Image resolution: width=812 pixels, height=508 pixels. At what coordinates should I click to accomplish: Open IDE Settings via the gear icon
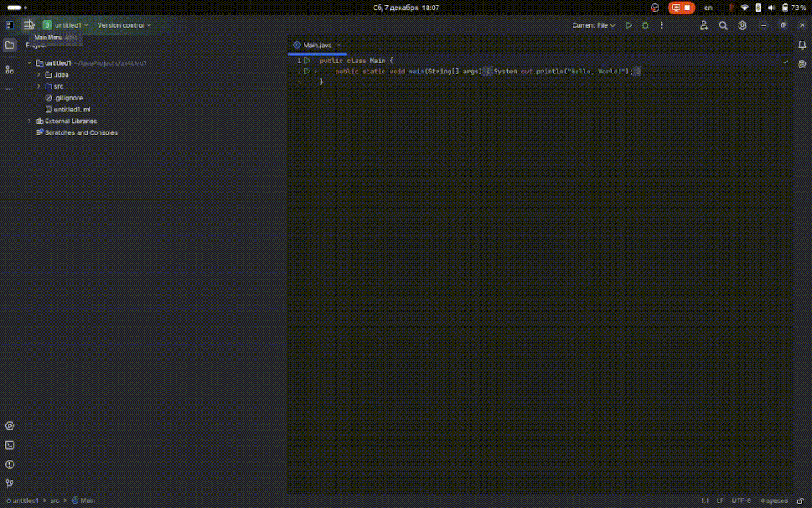(741, 24)
